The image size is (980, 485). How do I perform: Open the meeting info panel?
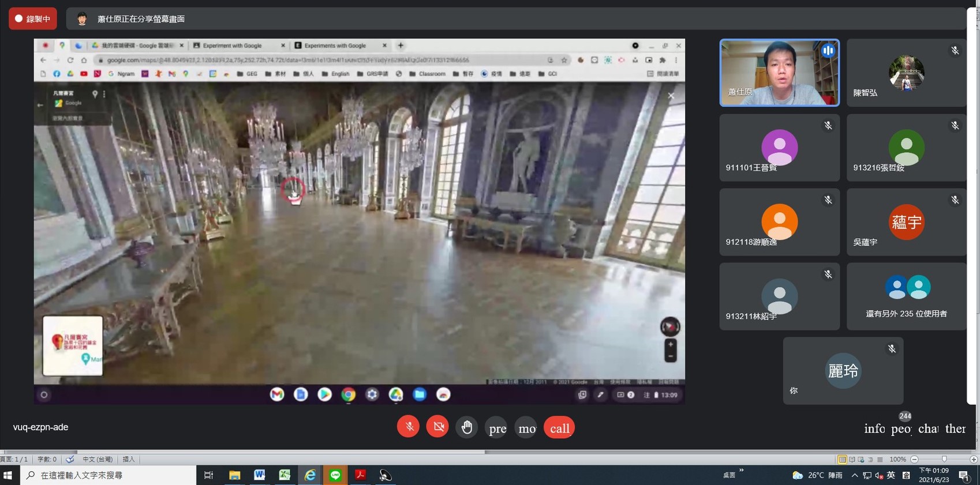874,428
